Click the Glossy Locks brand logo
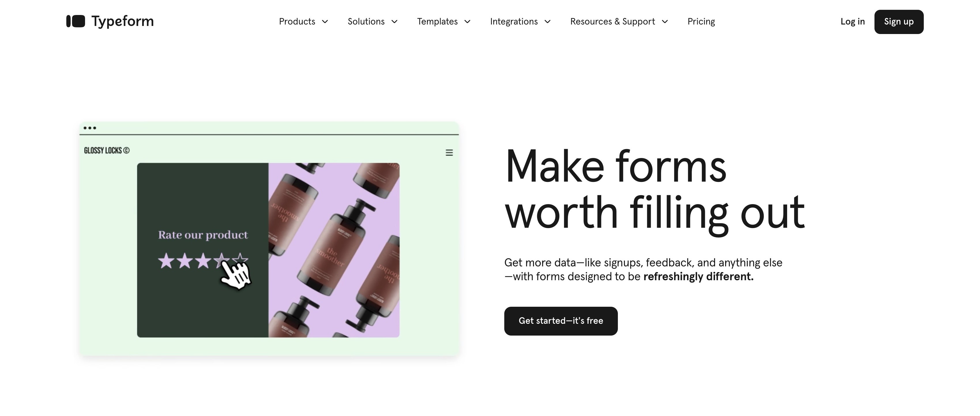 pos(106,150)
